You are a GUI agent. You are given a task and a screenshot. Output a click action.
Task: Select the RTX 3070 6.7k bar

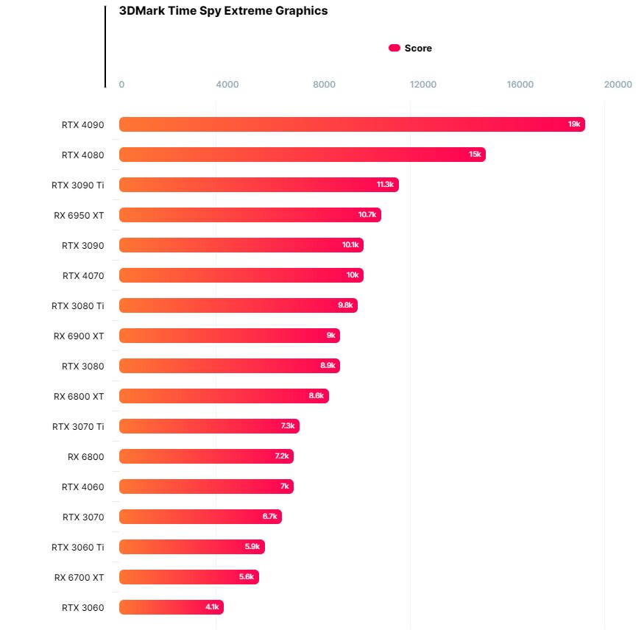(x=200, y=517)
